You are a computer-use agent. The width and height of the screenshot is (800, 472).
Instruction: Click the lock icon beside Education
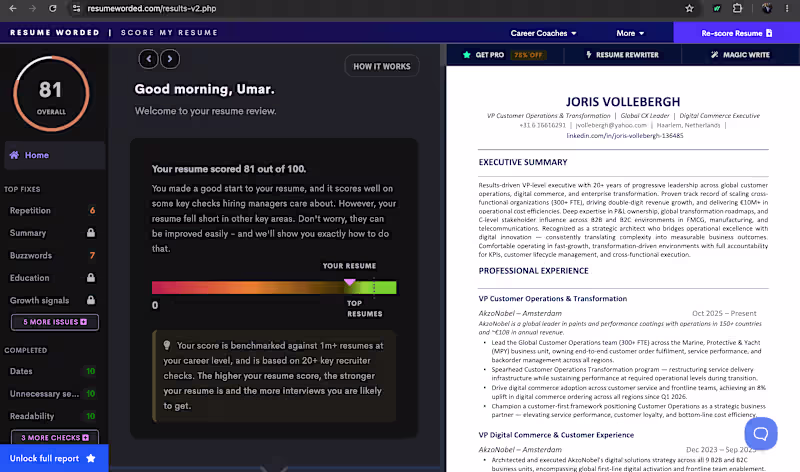click(x=91, y=278)
